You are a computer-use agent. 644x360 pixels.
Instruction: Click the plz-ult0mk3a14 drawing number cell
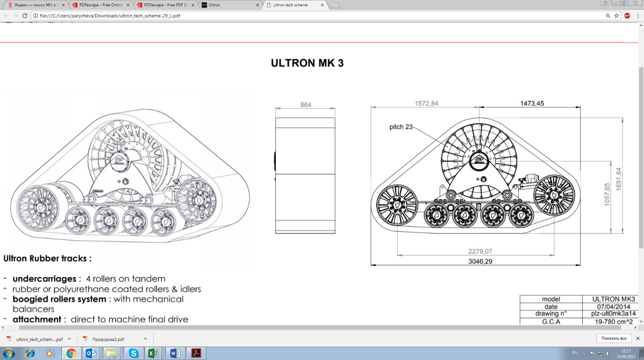pyautogui.click(x=614, y=314)
